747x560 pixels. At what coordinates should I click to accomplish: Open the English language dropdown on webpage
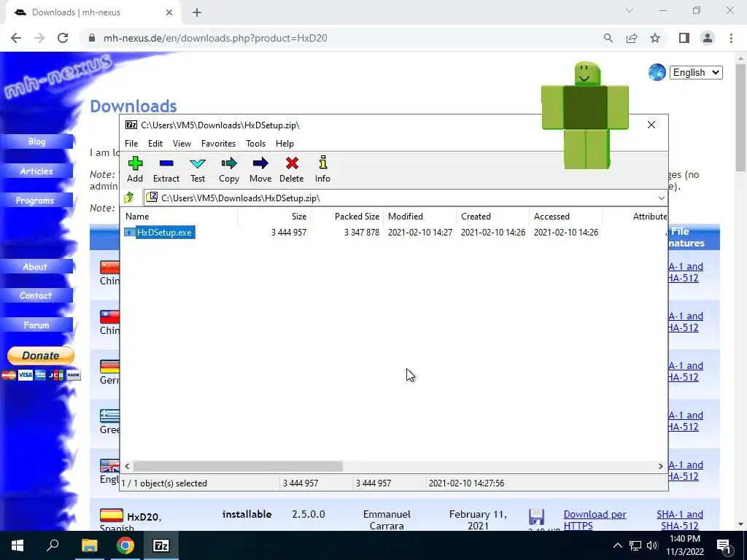pyautogui.click(x=696, y=72)
